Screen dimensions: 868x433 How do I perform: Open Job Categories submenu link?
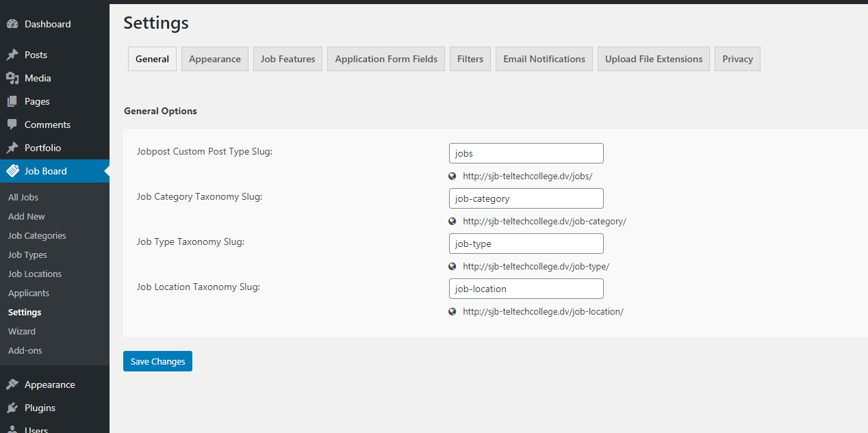[37, 235]
